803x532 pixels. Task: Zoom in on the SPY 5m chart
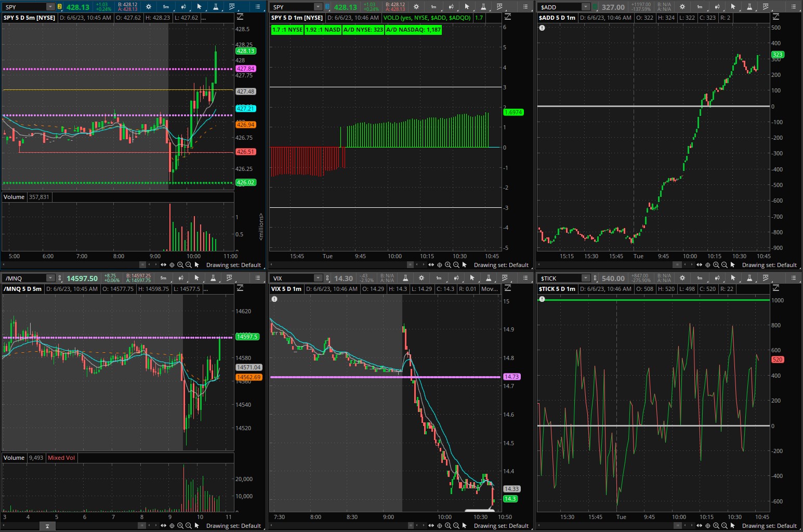[x=180, y=265]
